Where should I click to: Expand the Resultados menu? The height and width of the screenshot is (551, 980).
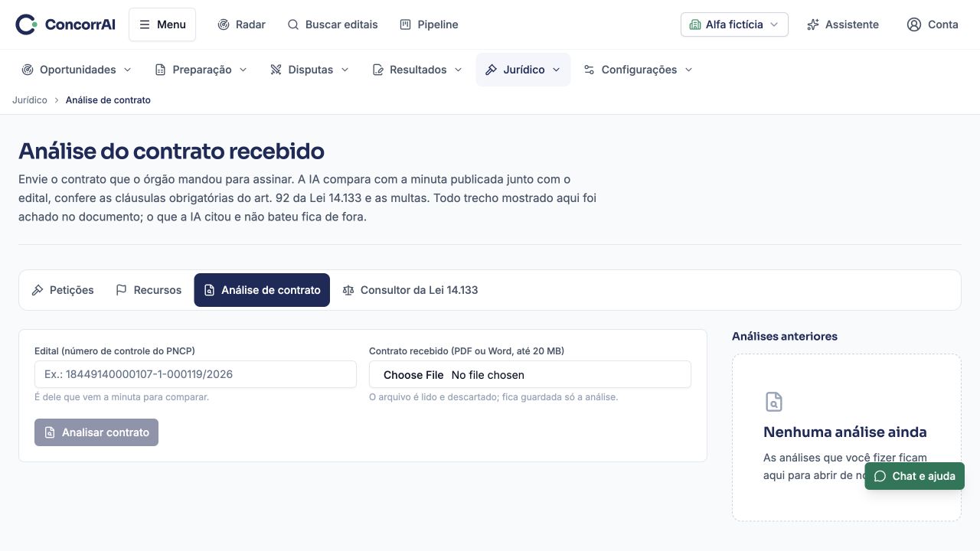[x=417, y=70]
